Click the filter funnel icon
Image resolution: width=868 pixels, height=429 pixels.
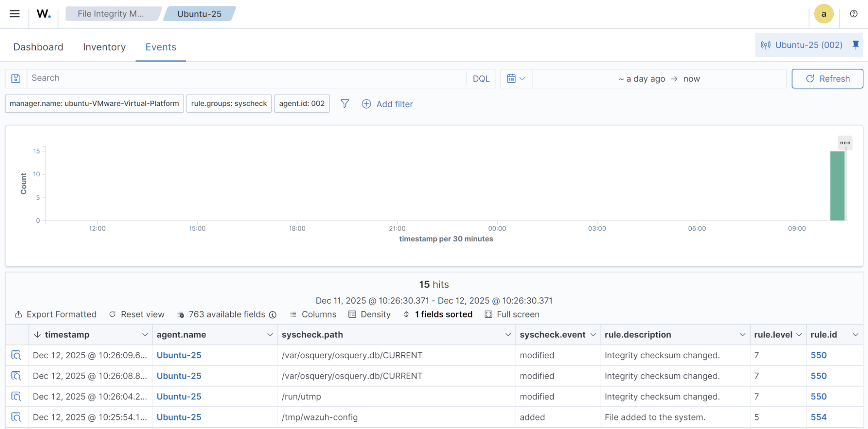click(x=344, y=104)
